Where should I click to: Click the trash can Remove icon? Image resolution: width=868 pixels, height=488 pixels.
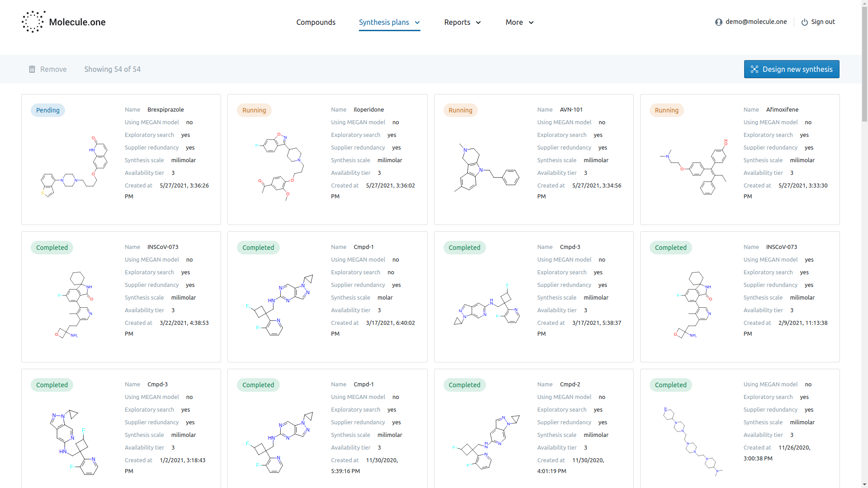coord(32,69)
